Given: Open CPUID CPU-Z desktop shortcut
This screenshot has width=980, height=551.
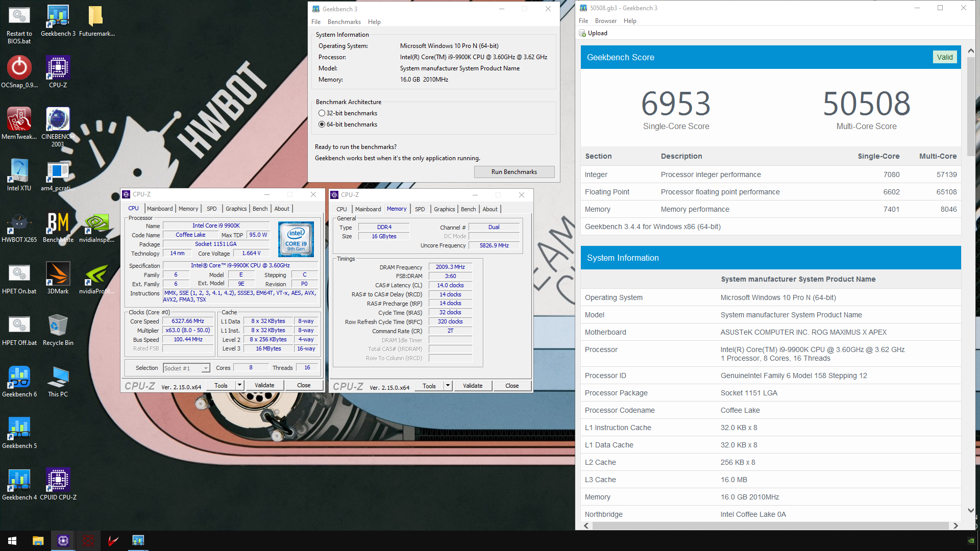Looking at the screenshot, I should coord(58,484).
